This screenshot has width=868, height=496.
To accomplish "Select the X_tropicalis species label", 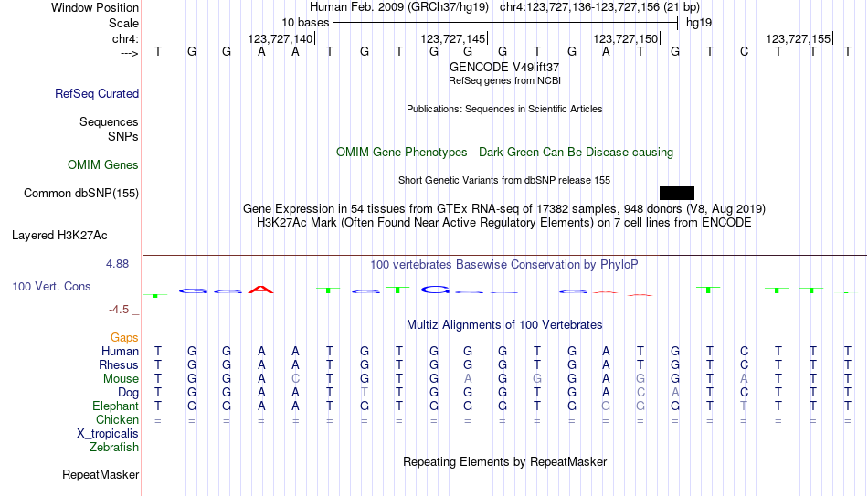I will [108, 434].
